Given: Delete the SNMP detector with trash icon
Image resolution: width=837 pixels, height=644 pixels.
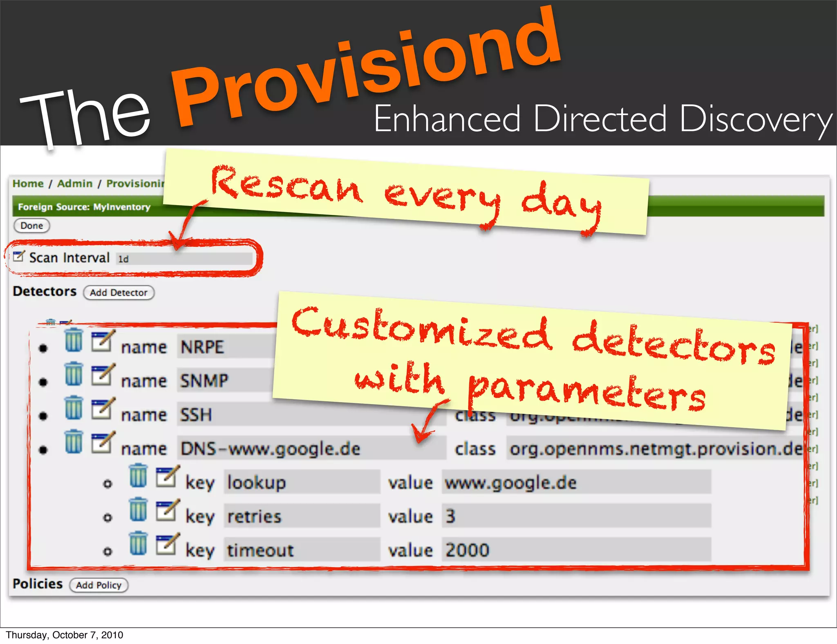Looking at the screenshot, I should 74,374.
